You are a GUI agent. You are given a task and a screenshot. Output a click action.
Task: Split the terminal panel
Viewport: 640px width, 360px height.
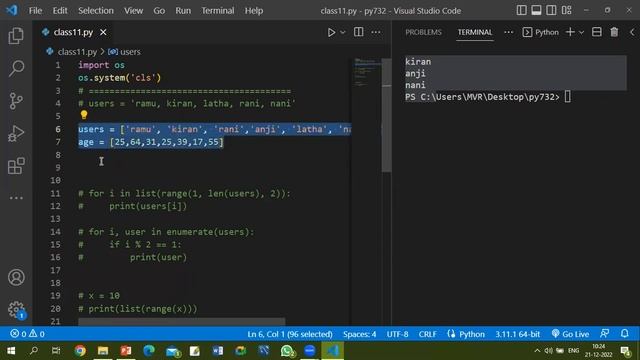(x=597, y=32)
